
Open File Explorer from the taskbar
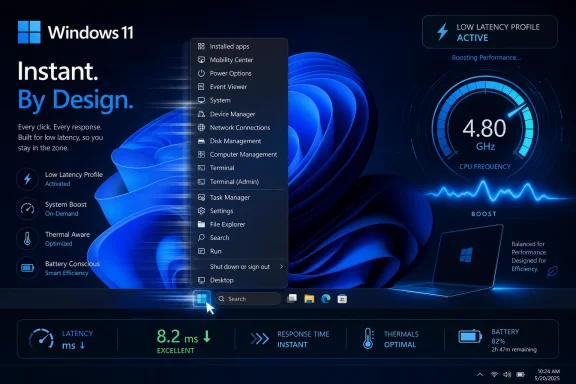[309, 299]
